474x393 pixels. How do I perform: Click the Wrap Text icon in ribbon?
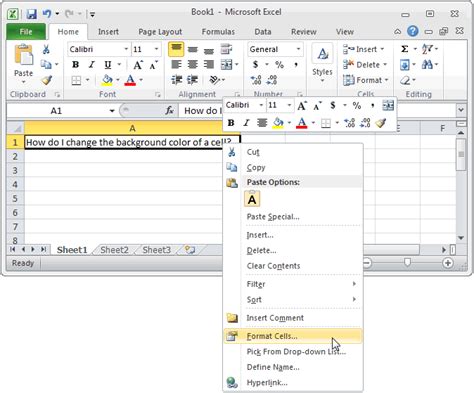226,49
